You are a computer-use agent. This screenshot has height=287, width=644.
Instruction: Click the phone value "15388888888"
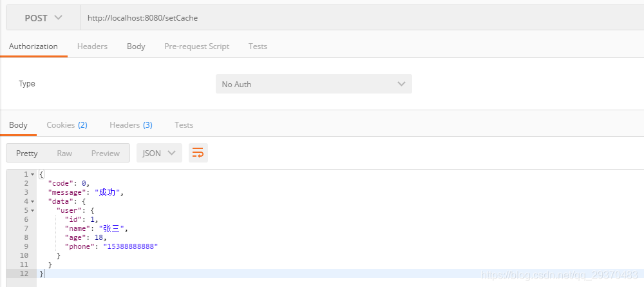[x=131, y=247]
